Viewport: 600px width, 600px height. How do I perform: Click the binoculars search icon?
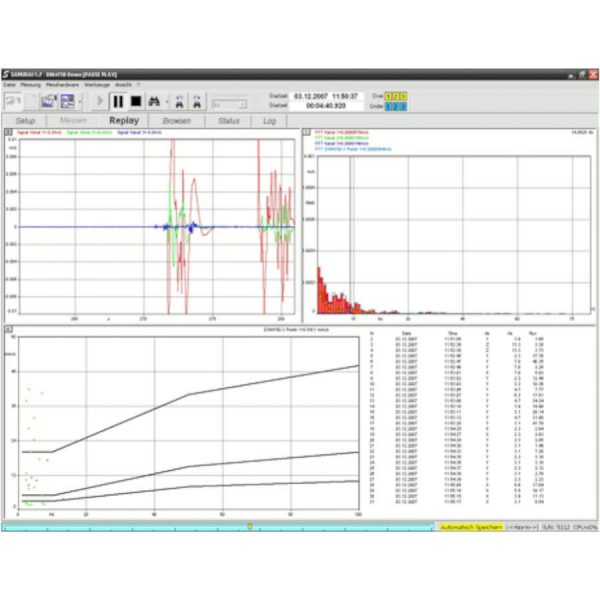[x=154, y=101]
